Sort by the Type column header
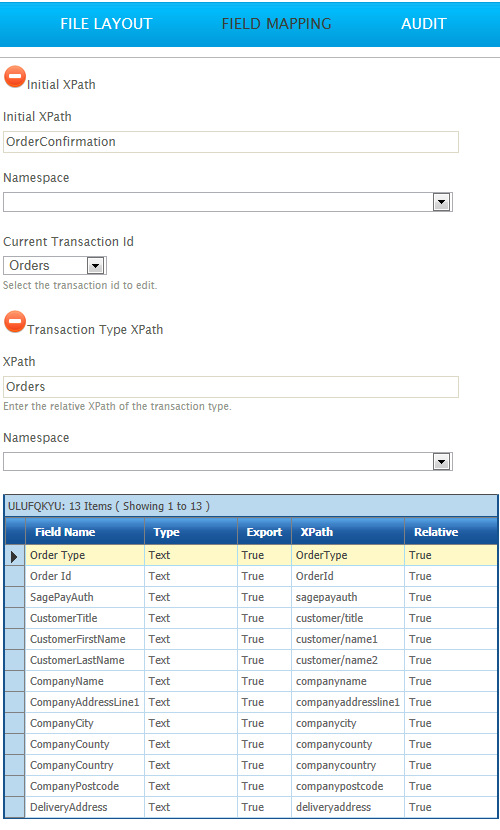Image resolution: width=500 pixels, height=830 pixels. (191, 532)
